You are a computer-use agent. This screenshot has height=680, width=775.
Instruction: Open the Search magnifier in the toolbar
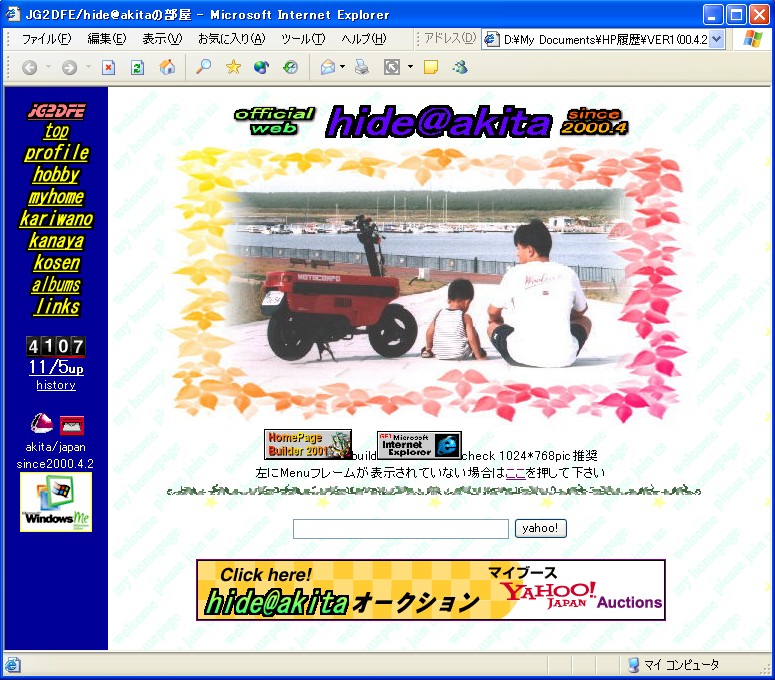click(204, 67)
